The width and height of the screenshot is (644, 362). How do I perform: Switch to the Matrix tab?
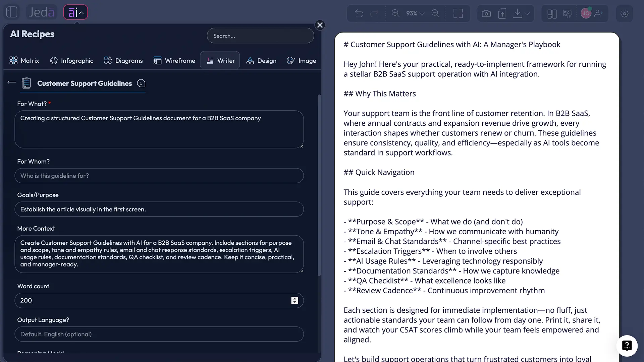24,61
